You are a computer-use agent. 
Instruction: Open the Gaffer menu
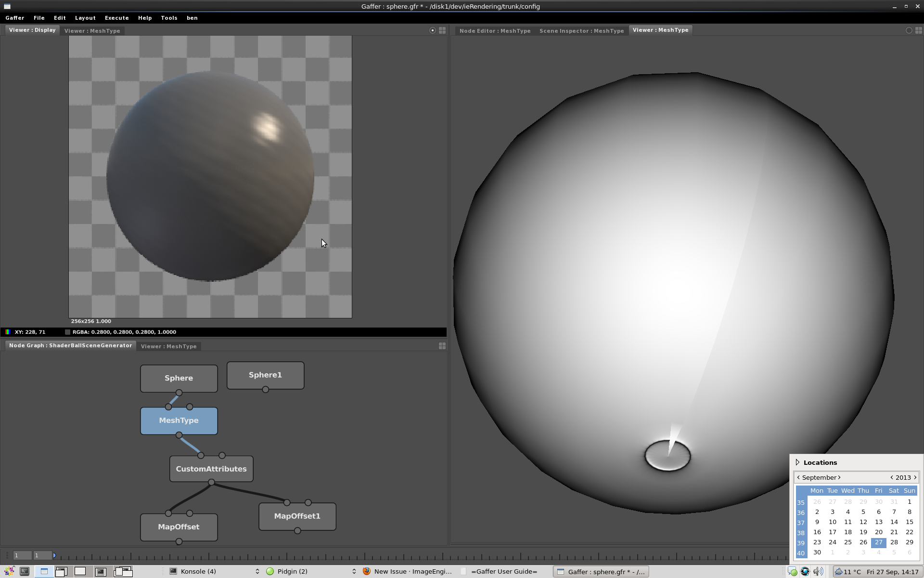[15, 18]
